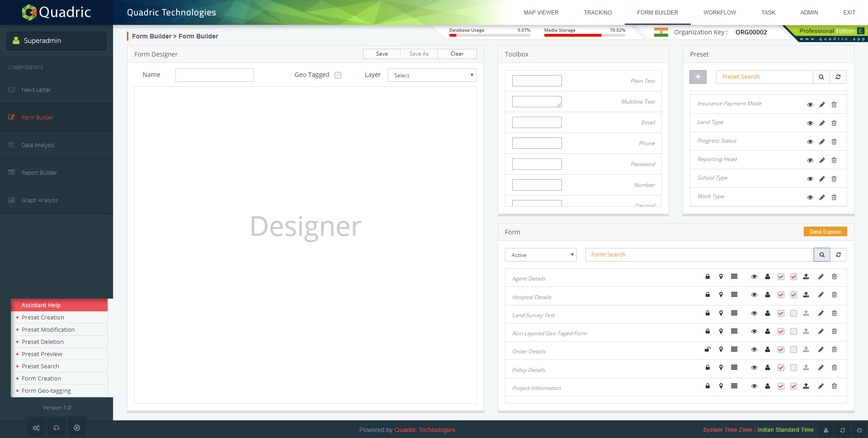Delete the Work Type preset

[834, 197]
